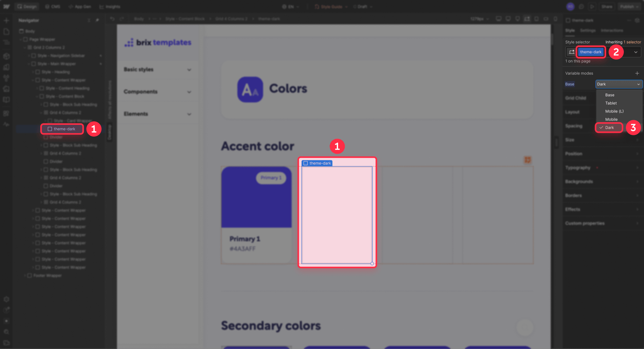The height and width of the screenshot is (349, 644).
Task: Open the Settings tab in right panel
Action: point(588,31)
